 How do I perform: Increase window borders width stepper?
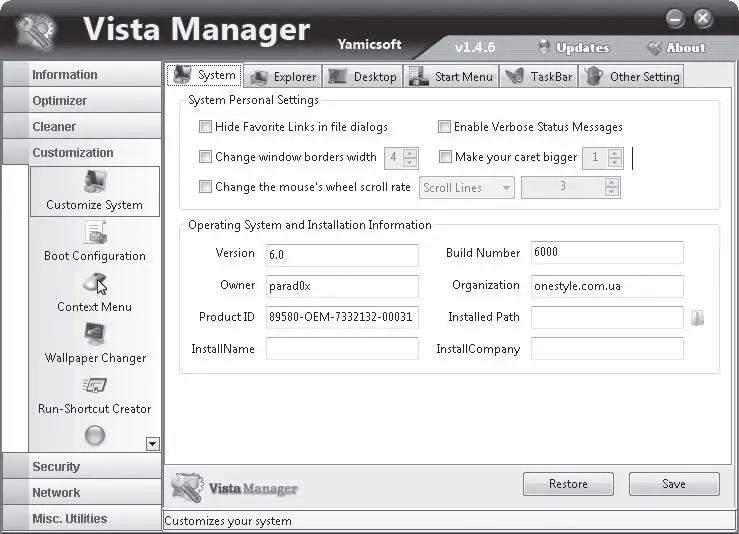[410, 153]
